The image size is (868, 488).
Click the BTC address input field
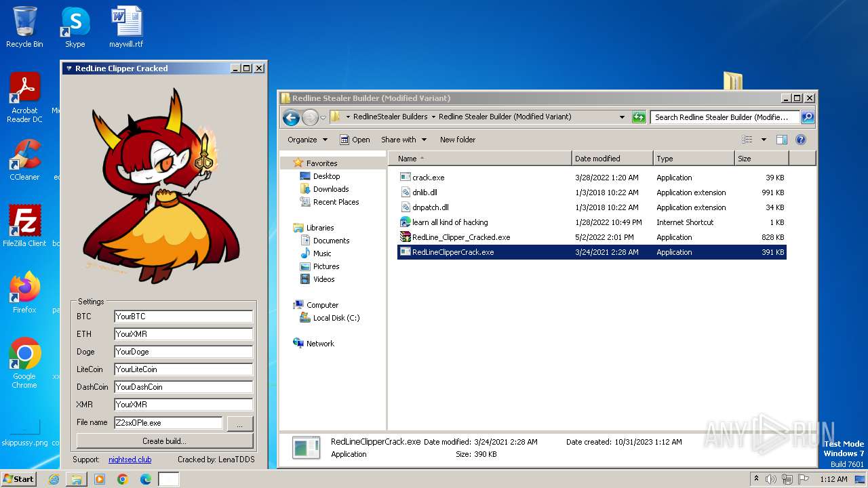click(x=183, y=317)
